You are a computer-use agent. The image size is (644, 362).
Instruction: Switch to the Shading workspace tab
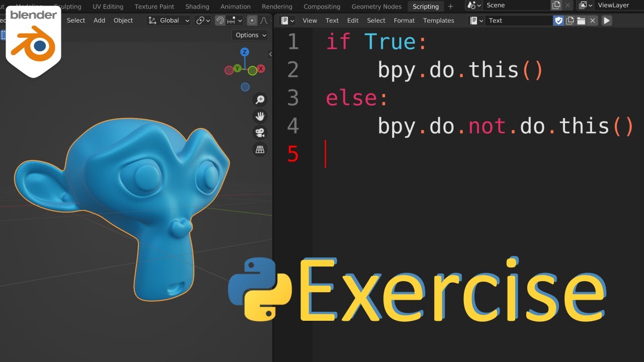point(197,7)
